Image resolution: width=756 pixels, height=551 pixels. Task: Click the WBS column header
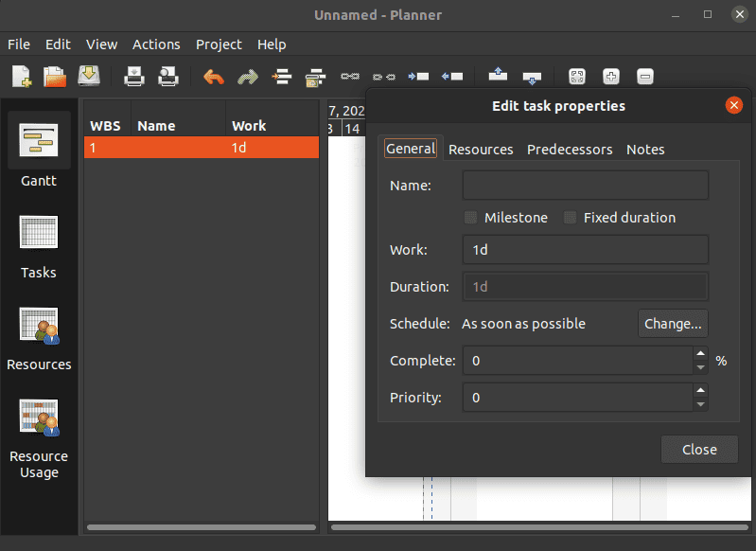(x=106, y=126)
